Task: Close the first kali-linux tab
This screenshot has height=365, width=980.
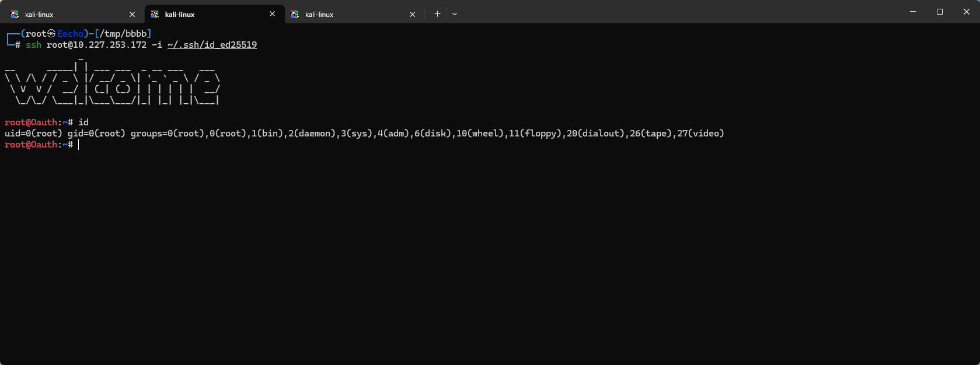Action: [132, 15]
